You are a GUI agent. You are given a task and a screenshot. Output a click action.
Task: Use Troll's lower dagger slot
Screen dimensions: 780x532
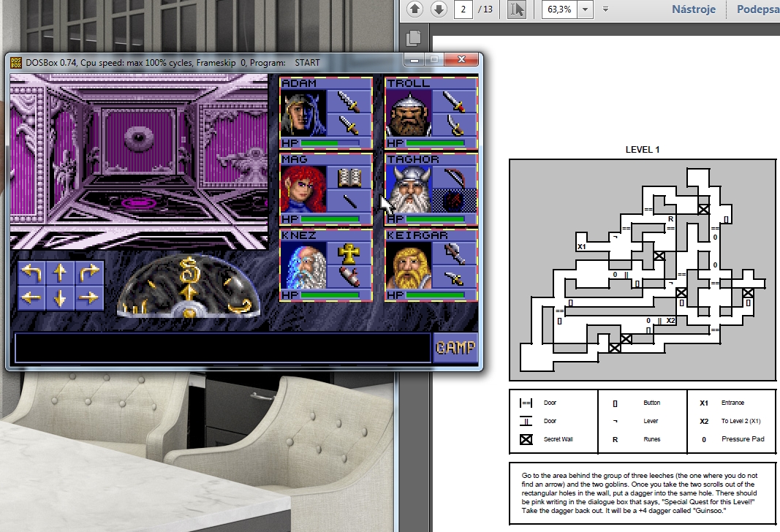pyautogui.click(x=455, y=125)
